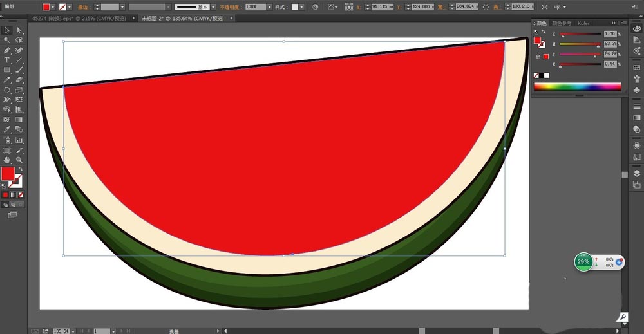
Task: Switch to 未标题-2 document tab
Action: [x=183, y=19]
